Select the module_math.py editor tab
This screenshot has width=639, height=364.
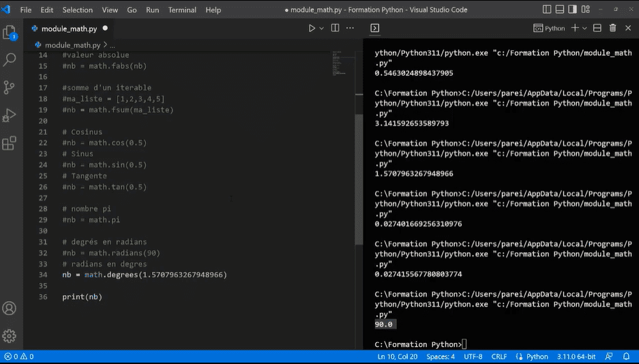[70, 29]
